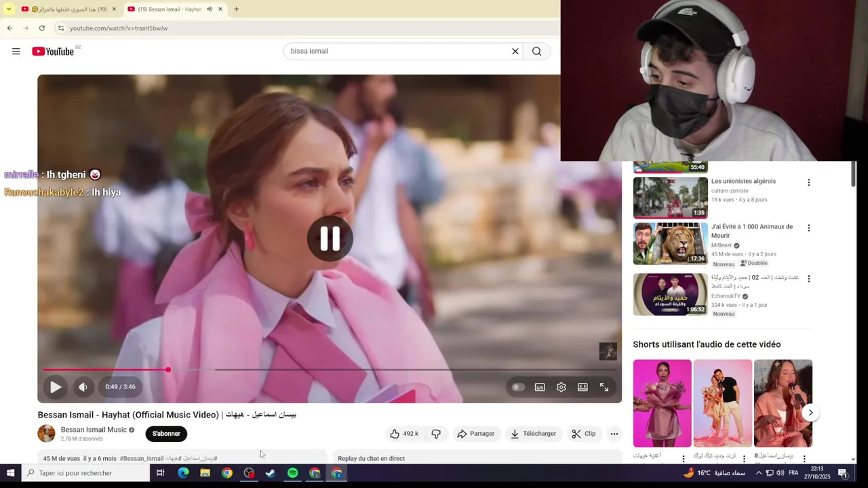Share the video via Partager
The width and height of the screenshot is (868, 488).
pyautogui.click(x=475, y=434)
